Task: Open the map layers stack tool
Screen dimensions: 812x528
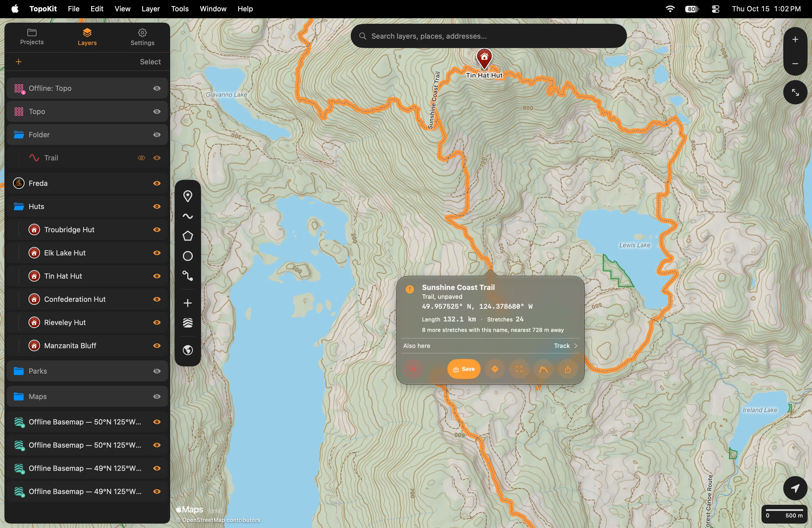Action: (x=188, y=323)
